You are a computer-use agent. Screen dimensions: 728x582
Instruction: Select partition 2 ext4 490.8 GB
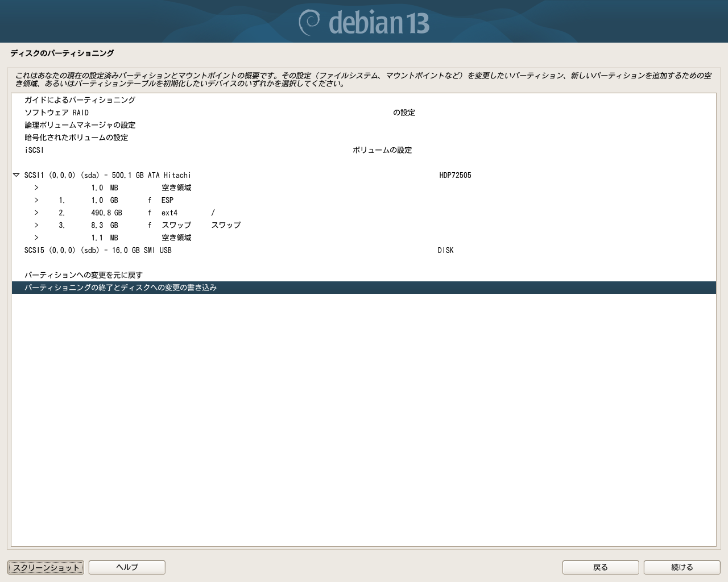pyautogui.click(x=364, y=213)
